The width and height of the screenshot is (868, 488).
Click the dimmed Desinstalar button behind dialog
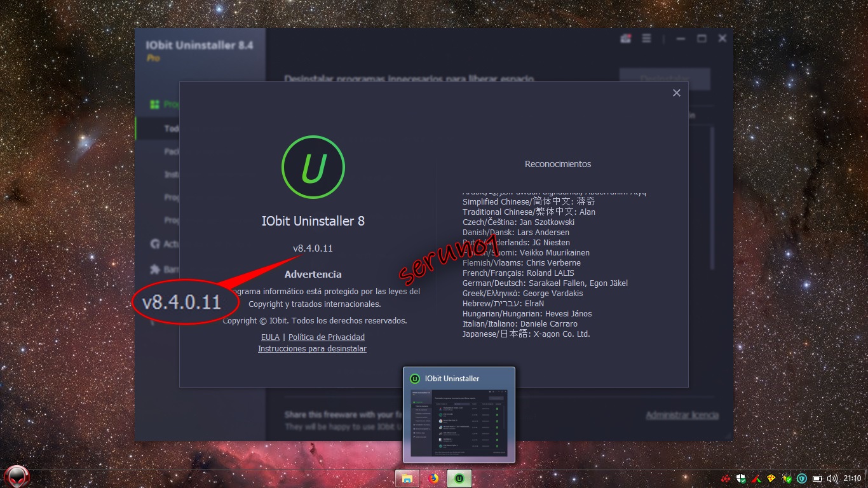click(664, 79)
